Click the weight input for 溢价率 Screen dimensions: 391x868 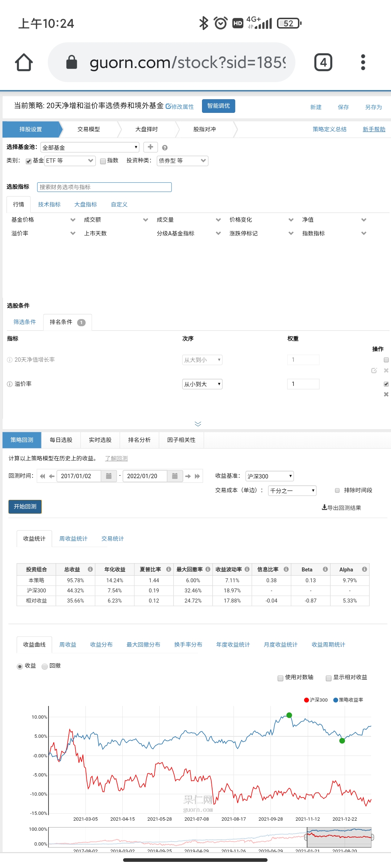click(303, 384)
